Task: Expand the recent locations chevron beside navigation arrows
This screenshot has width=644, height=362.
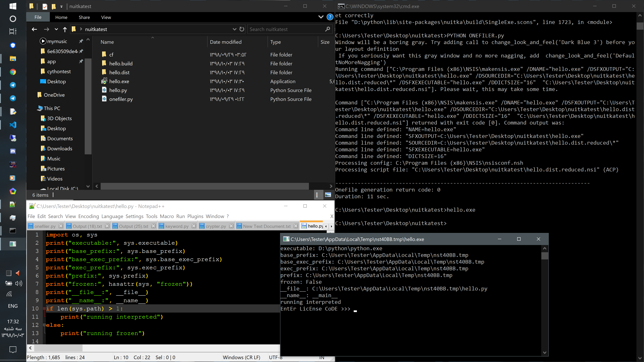Action: (56, 29)
